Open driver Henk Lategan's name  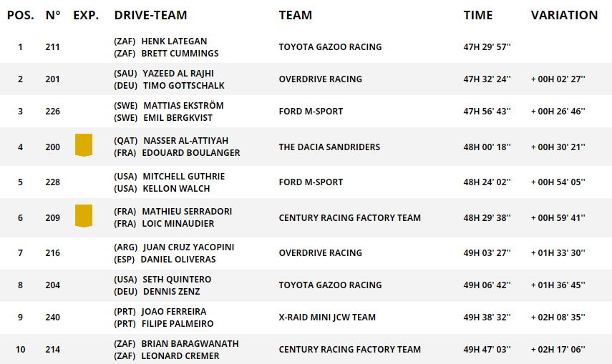(174, 41)
